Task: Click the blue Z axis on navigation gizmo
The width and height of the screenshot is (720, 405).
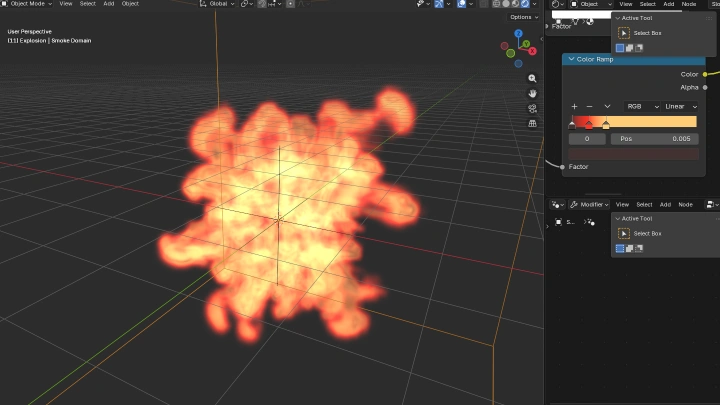Action: (518, 34)
